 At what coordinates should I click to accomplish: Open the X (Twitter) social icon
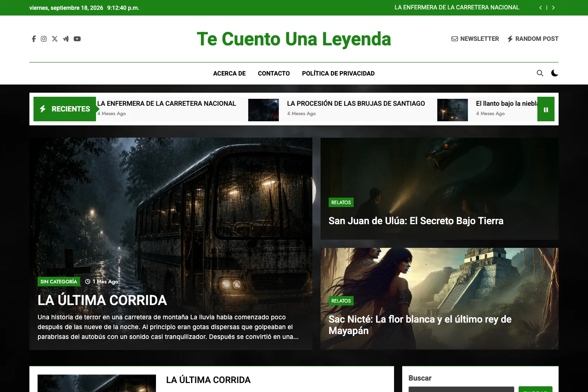point(55,39)
